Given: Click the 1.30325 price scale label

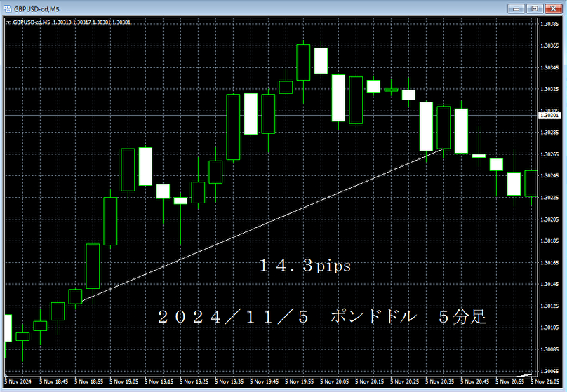Looking at the screenshot, I should pyautogui.click(x=549, y=89).
